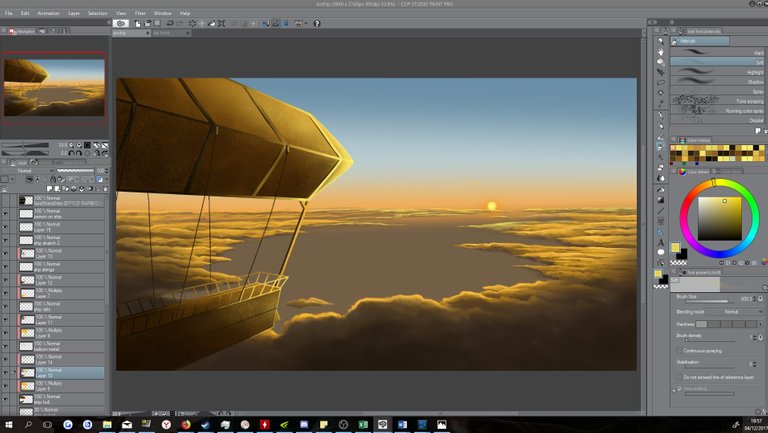Open the Animation menu
The height and width of the screenshot is (433, 768).
coord(47,13)
